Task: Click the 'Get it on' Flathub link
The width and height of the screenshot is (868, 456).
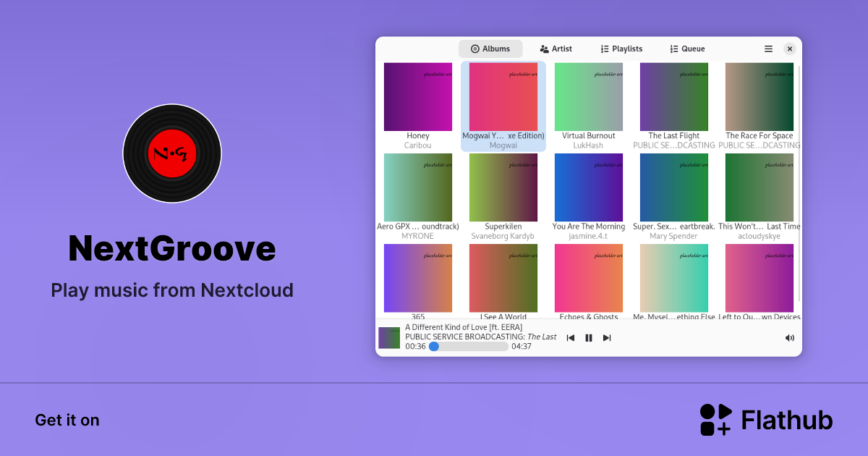Action: [67, 420]
